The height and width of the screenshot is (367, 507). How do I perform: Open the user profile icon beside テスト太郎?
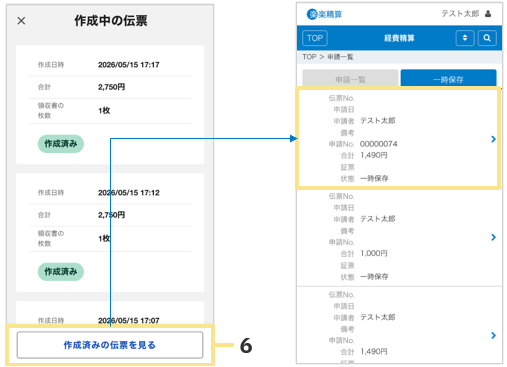pyautogui.click(x=488, y=14)
